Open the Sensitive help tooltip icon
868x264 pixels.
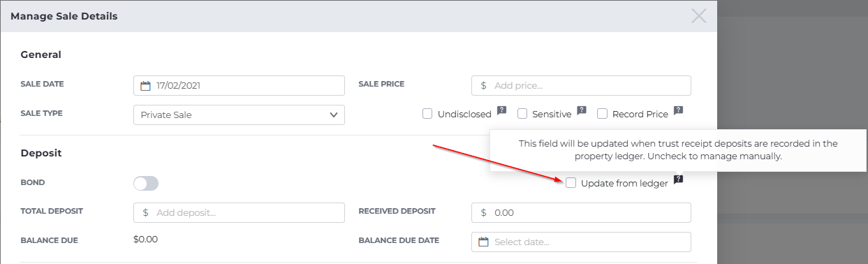[x=582, y=110]
